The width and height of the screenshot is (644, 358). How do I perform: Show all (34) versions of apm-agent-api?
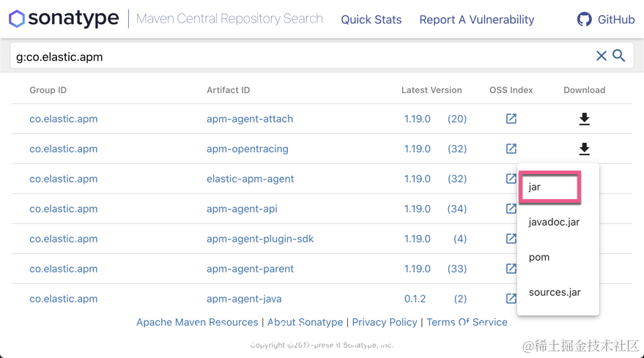[457, 209]
